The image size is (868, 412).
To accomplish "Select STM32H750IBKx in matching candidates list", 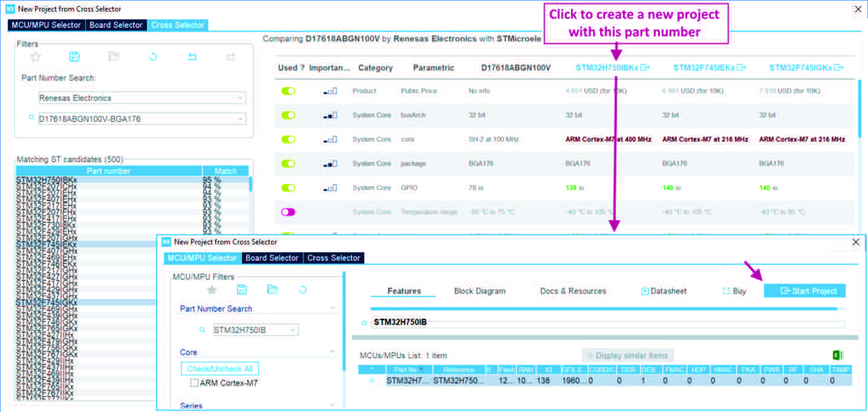I will pos(131,180).
